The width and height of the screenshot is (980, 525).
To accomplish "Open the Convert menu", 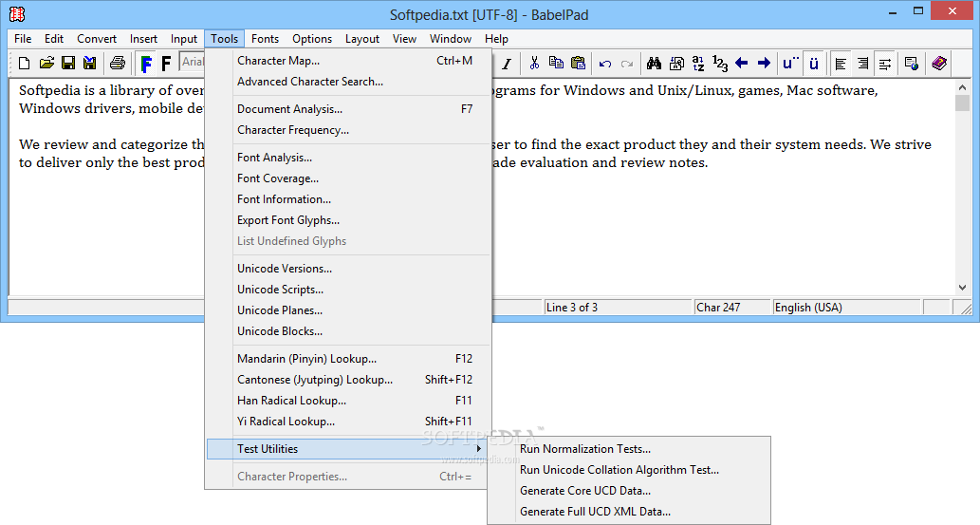I will click(97, 39).
